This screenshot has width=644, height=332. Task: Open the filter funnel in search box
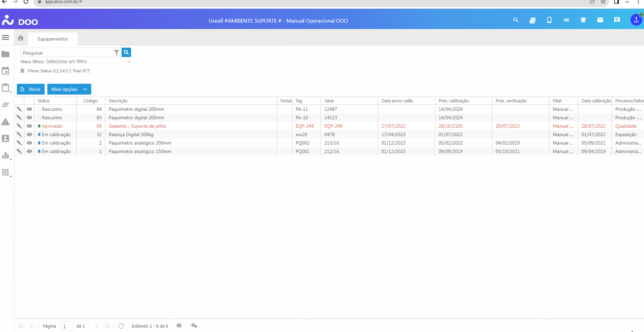117,53
